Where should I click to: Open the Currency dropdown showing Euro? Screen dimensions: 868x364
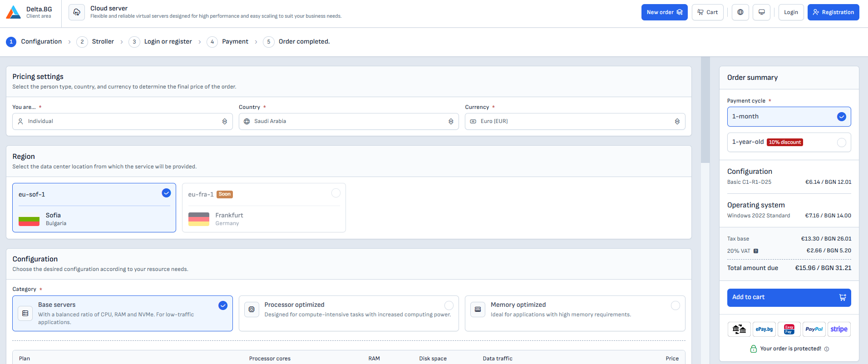575,122
